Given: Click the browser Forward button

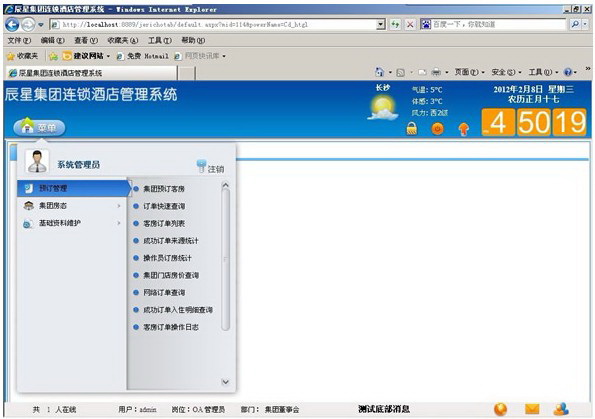Looking at the screenshot, I should 28,25.
